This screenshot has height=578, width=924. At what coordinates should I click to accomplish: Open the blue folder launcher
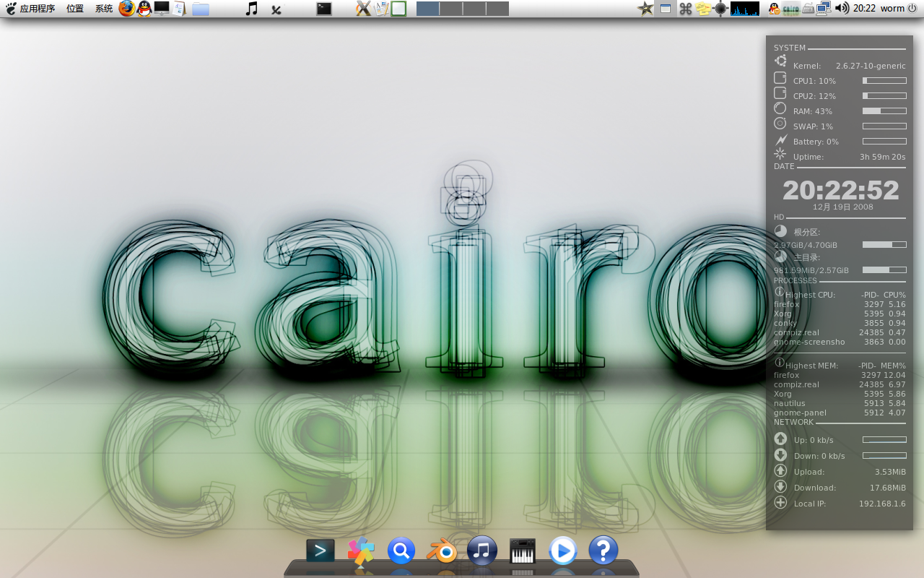(x=201, y=9)
